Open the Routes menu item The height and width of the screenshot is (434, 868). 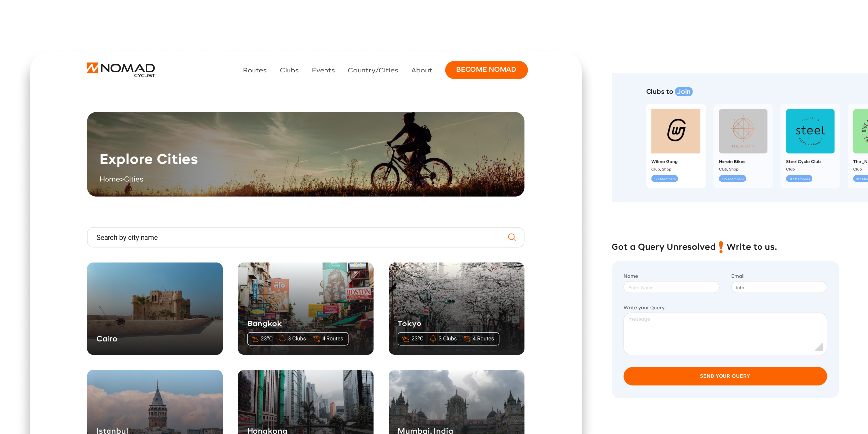tap(254, 70)
